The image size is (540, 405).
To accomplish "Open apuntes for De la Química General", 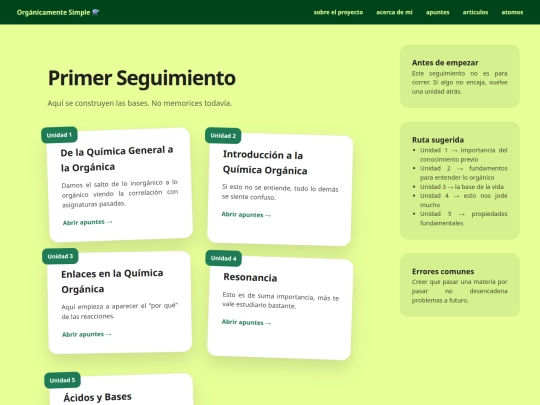I will pos(87,222).
